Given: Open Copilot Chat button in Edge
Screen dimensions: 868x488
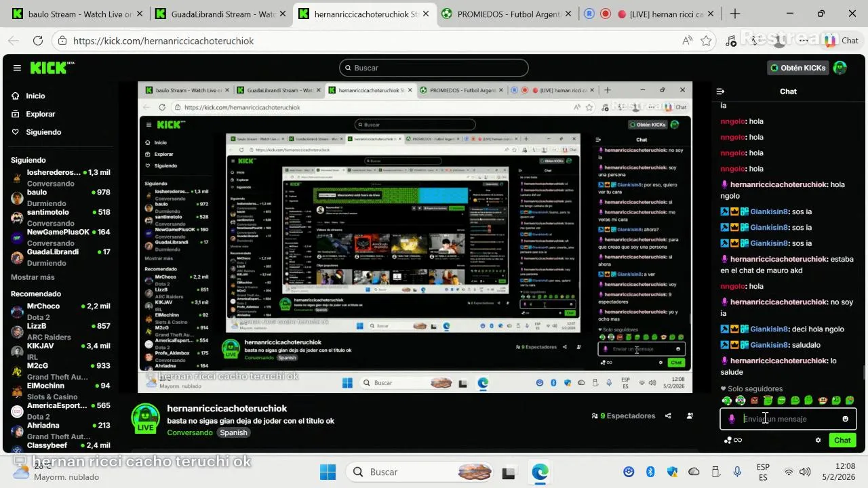Looking at the screenshot, I should (x=842, y=41).
